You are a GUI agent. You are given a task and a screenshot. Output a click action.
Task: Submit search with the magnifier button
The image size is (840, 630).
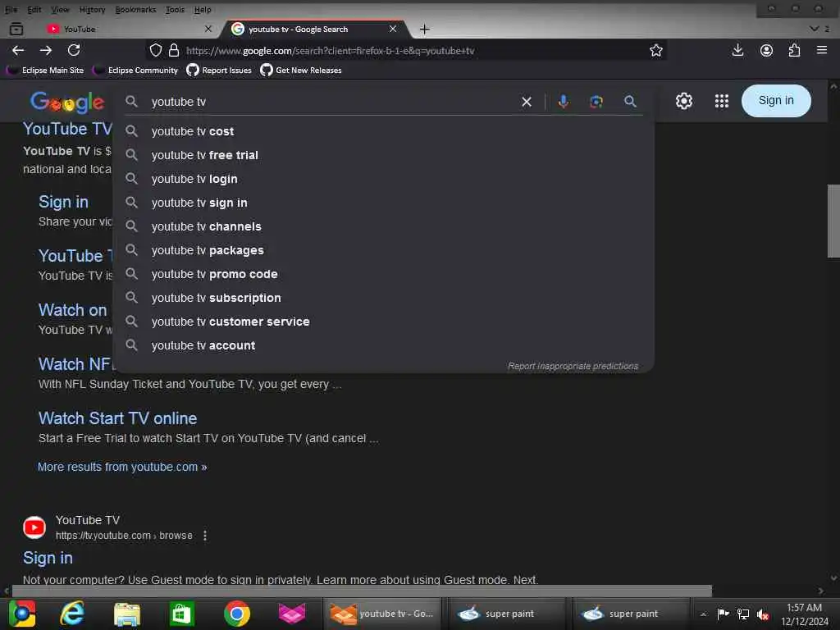[630, 101]
